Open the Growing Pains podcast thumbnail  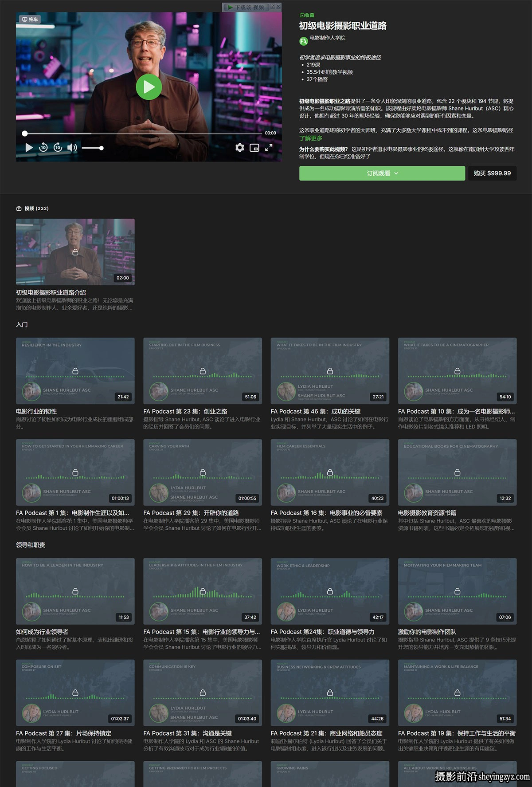[330, 774]
